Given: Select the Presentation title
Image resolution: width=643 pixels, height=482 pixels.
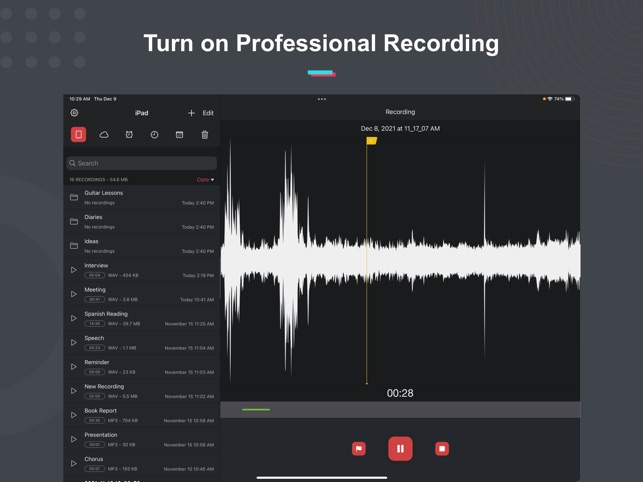Looking at the screenshot, I should (101, 435).
